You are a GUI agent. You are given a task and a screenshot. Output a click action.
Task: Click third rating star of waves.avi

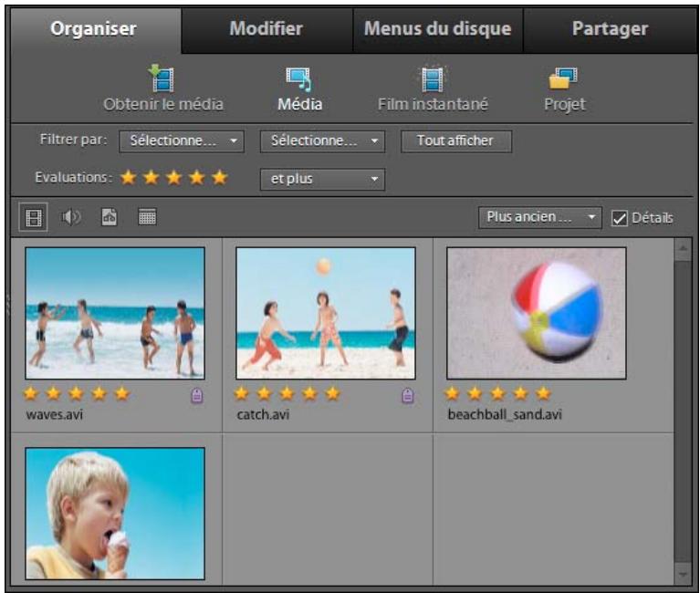click(x=77, y=393)
